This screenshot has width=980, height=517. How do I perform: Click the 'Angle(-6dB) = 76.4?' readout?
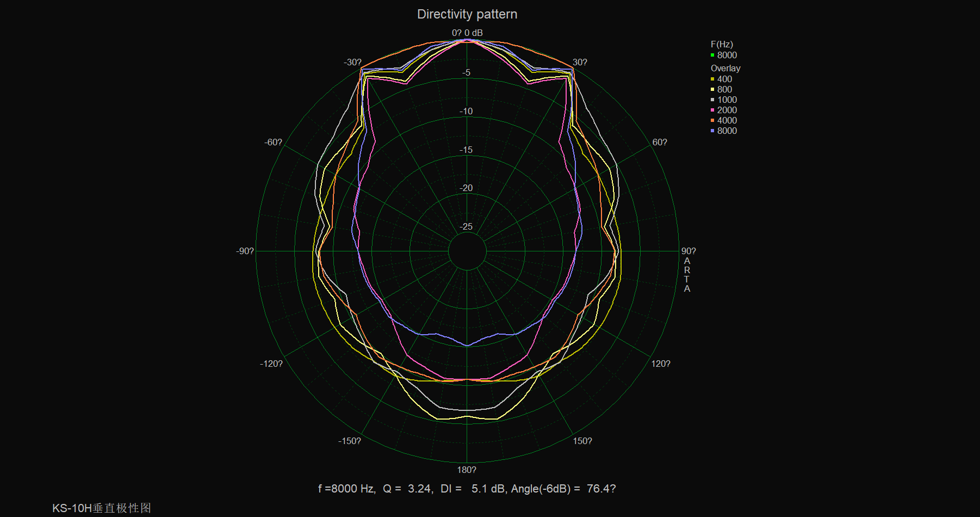tap(563, 489)
